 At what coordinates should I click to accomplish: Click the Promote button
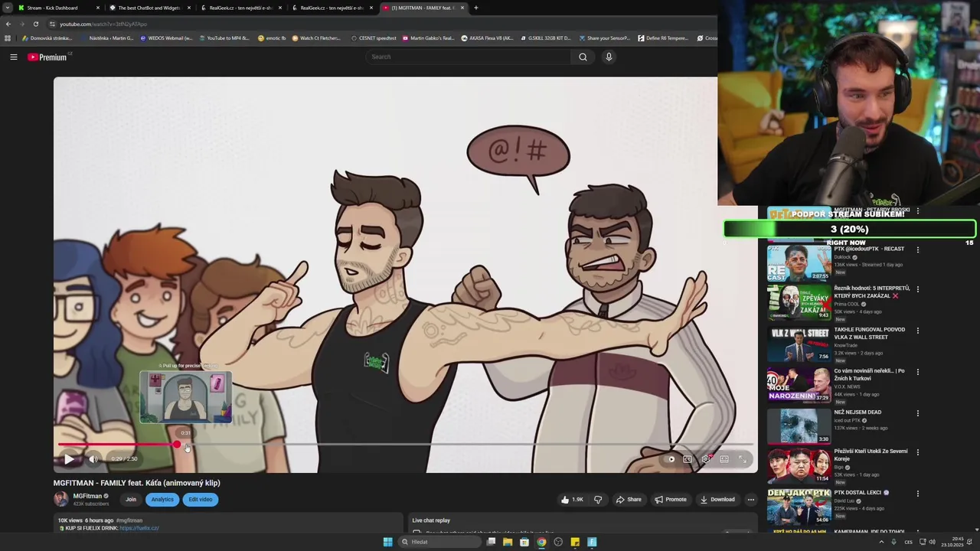coord(671,500)
